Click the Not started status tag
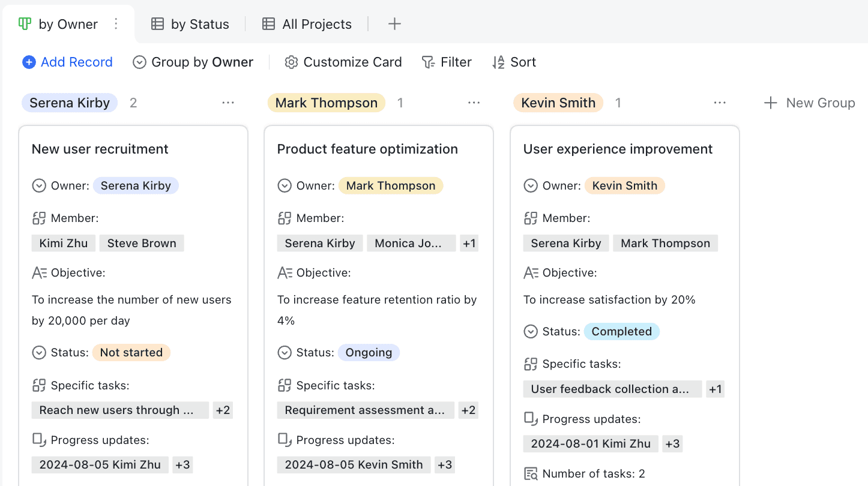Viewport: 868px width, 486px height. click(131, 353)
